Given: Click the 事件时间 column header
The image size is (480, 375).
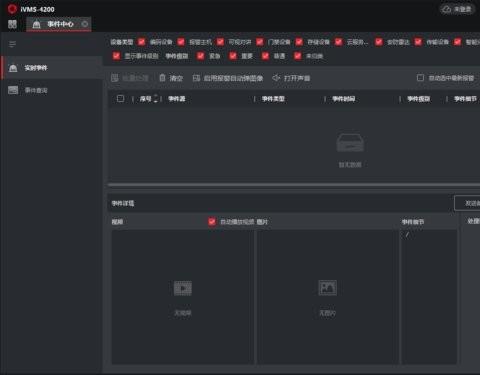Looking at the screenshot, I should click(344, 99).
